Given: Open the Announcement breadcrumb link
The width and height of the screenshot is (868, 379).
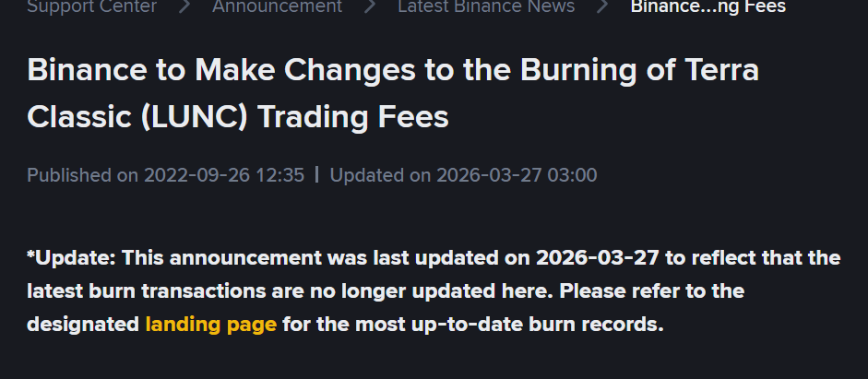Looking at the screenshot, I should tap(277, 7).
